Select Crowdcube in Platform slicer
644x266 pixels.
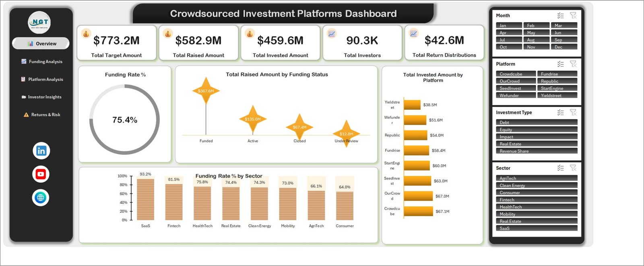click(x=516, y=74)
